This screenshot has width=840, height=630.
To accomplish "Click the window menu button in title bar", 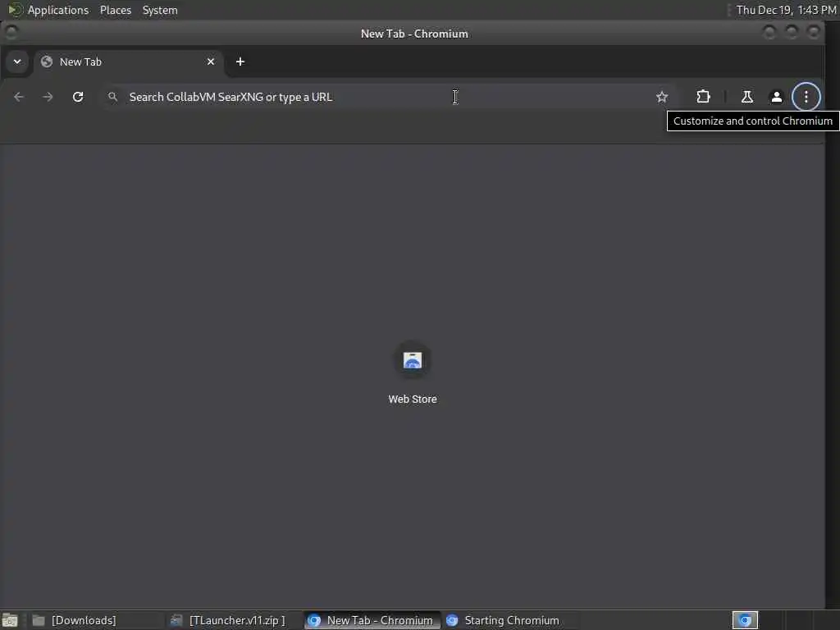I will tap(11, 33).
